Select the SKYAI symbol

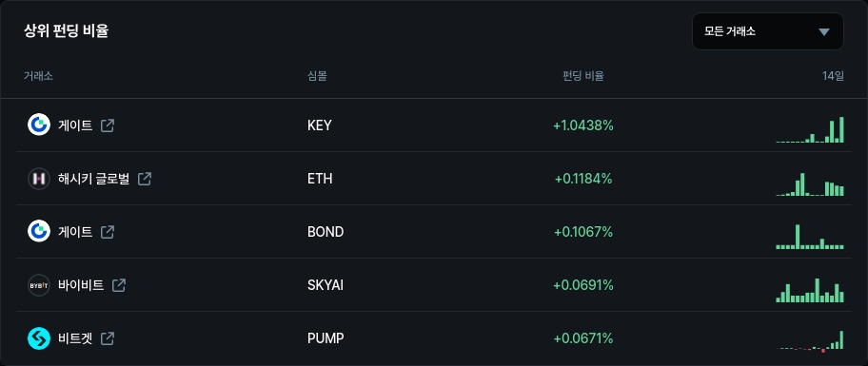point(325,285)
